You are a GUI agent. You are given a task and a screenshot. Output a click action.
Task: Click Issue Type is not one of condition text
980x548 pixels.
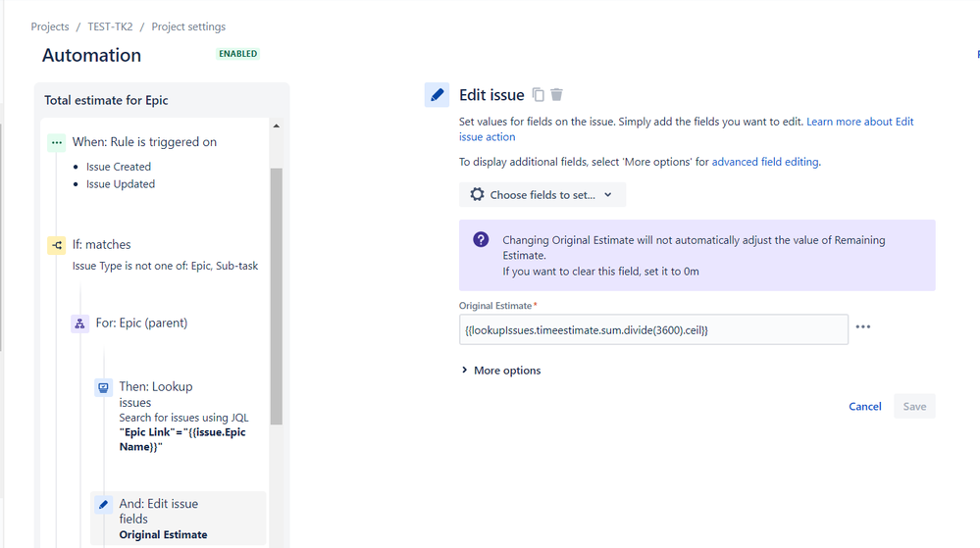(x=165, y=267)
